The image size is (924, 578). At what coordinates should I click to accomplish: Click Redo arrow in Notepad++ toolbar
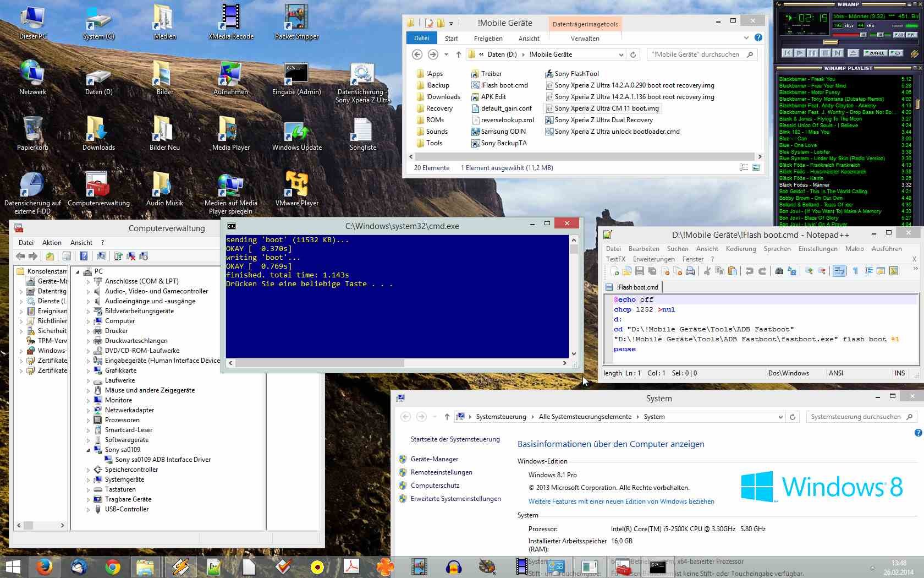(x=762, y=271)
